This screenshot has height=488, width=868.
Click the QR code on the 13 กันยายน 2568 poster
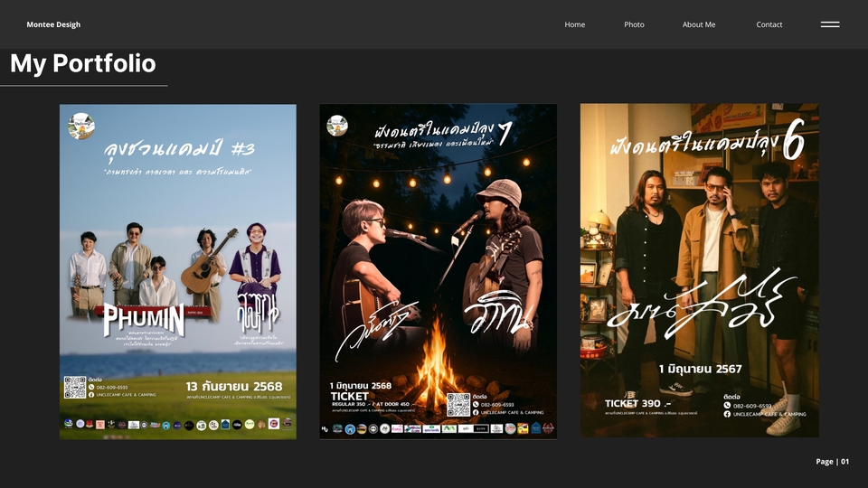click(75, 388)
